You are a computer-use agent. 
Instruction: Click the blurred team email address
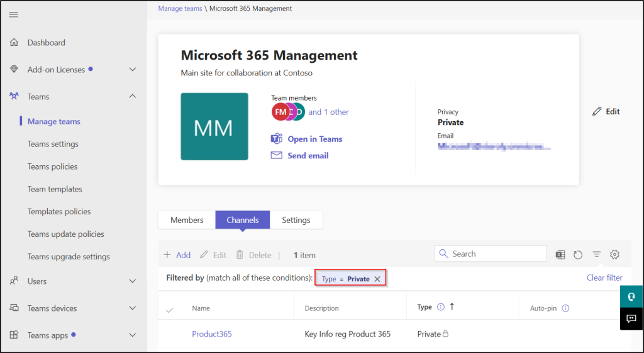pyautogui.click(x=494, y=147)
